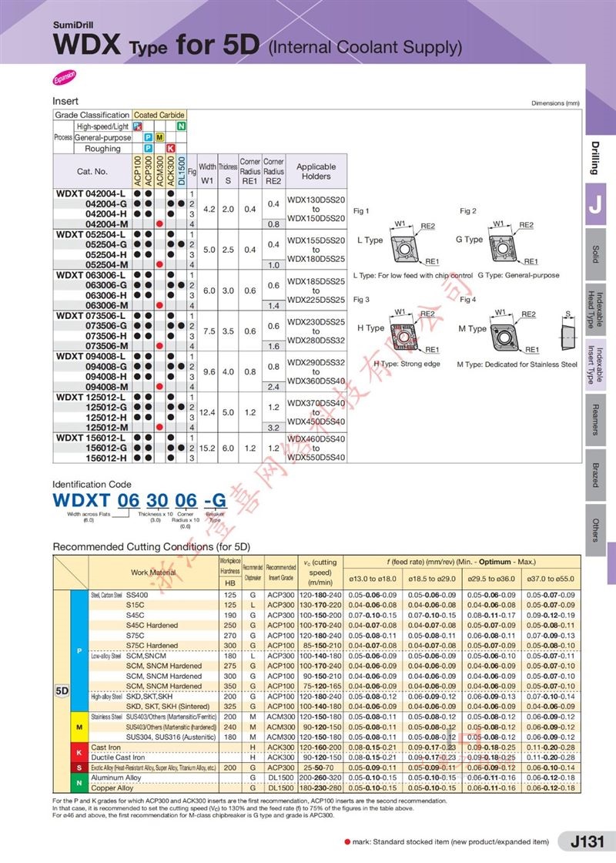Screen dimensions: 616x863
Task: Click the -G breaker type code
Action: [215, 500]
